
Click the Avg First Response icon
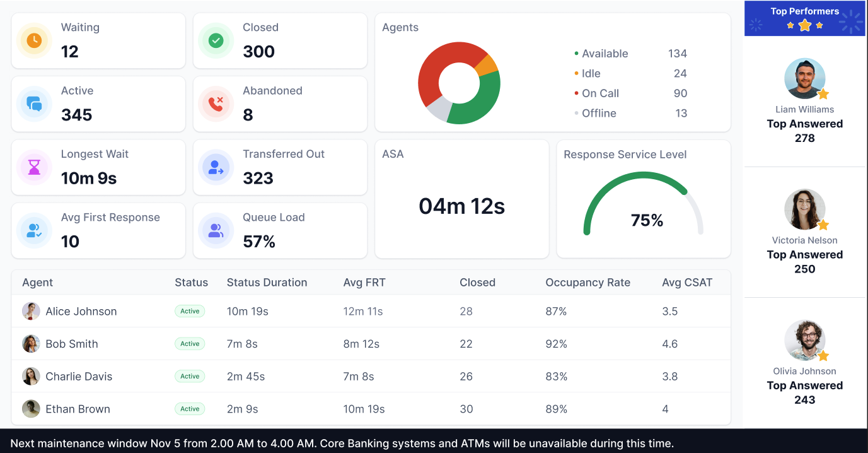pyautogui.click(x=34, y=230)
